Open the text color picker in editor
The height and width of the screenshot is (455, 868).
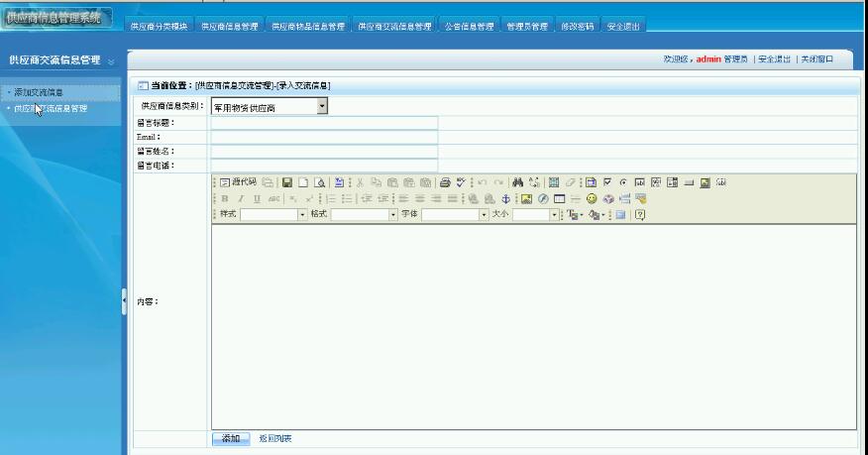pos(574,214)
